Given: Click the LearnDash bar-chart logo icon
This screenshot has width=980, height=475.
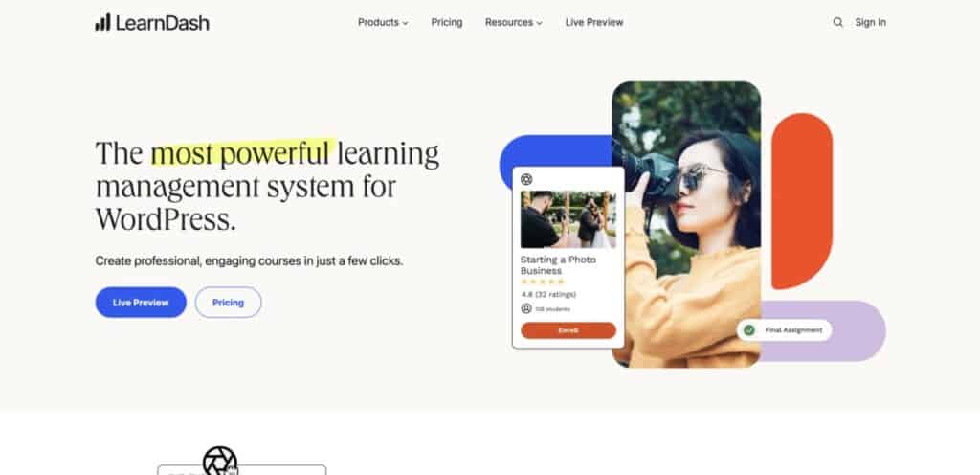Looking at the screenshot, I should (x=102, y=22).
